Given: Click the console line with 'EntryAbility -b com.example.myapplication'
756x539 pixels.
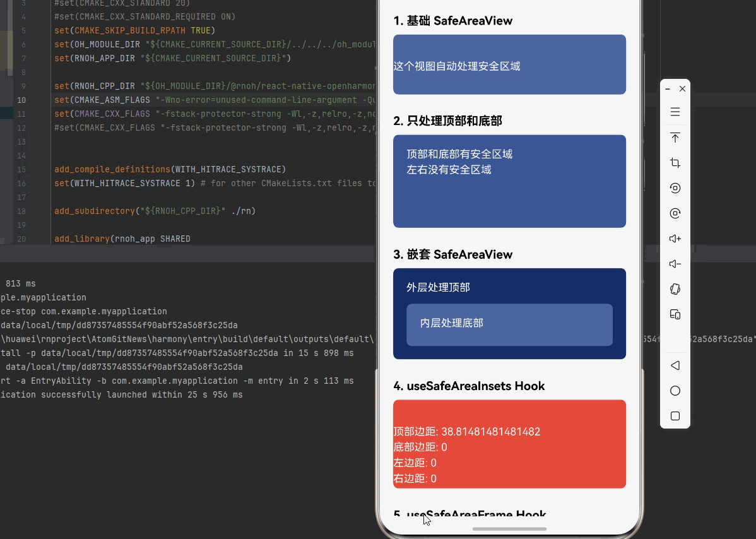Looking at the screenshot, I should point(177,381).
